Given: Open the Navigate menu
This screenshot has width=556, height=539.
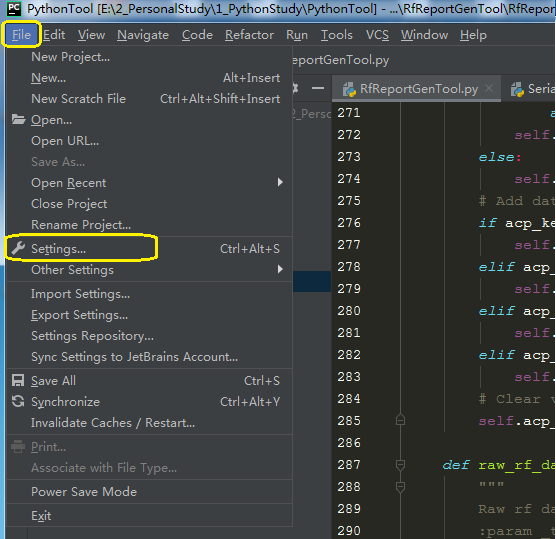Looking at the screenshot, I should pyautogui.click(x=143, y=35).
